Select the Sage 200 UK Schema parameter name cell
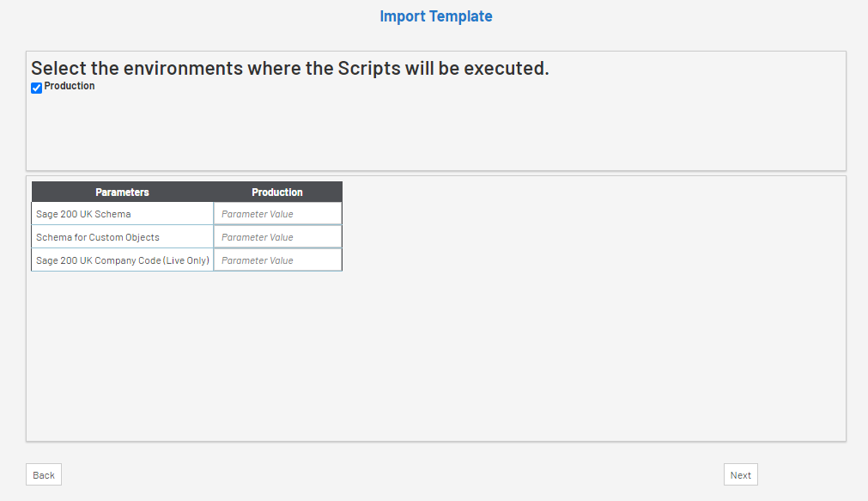The image size is (868, 501). point(83,214)
